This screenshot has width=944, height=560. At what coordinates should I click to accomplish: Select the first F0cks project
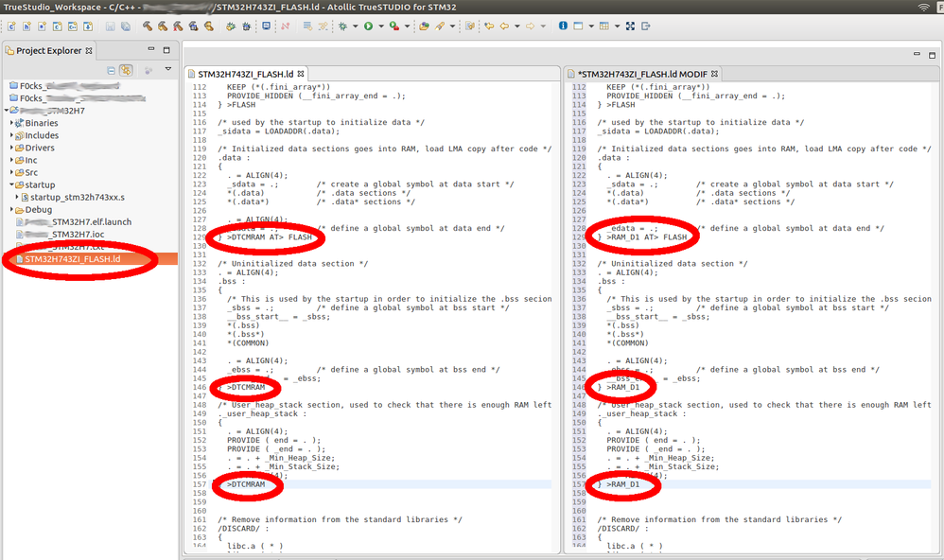pos(64,85)
